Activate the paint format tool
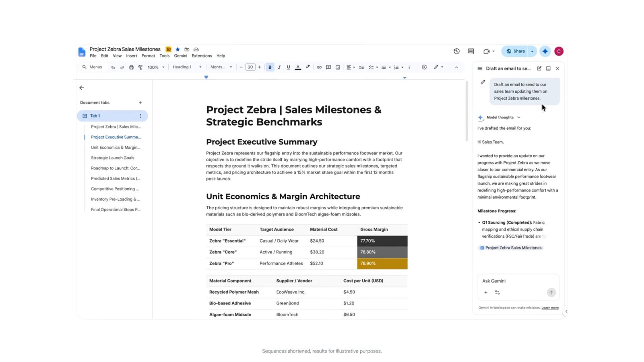This screenshot has width=644, height=362. 140,67
